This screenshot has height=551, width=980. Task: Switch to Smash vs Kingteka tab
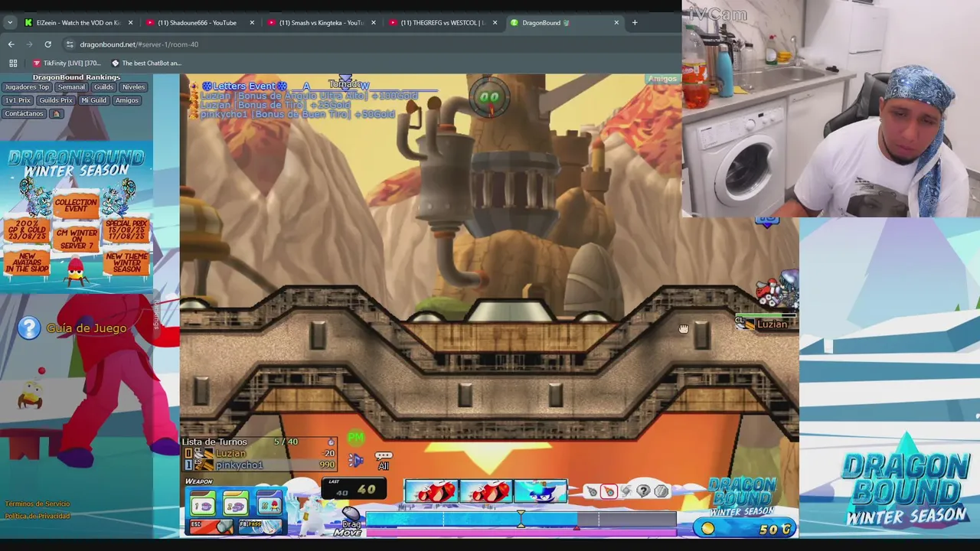[322, 22]
